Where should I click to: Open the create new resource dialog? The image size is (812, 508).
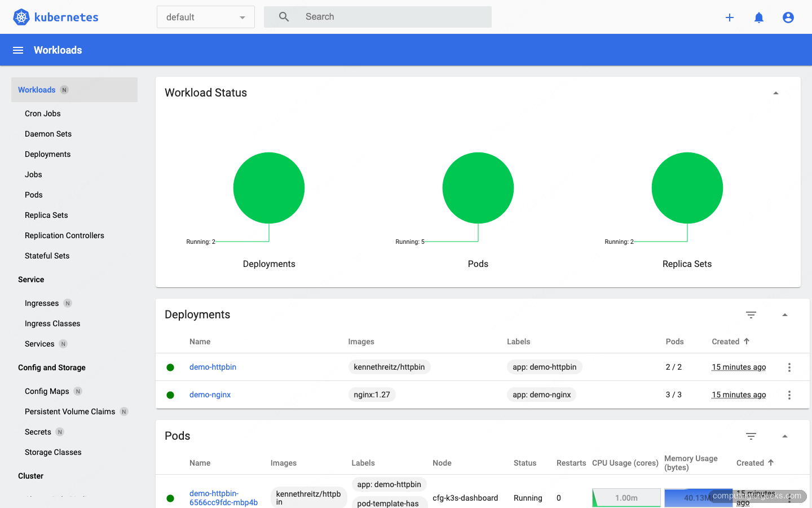(730, 17)
